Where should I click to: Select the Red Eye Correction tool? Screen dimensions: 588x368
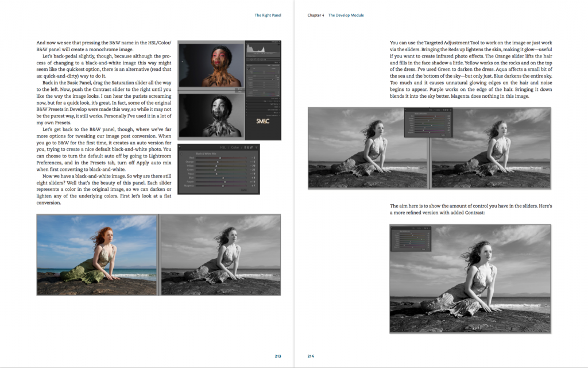click(x=255, y=60)
